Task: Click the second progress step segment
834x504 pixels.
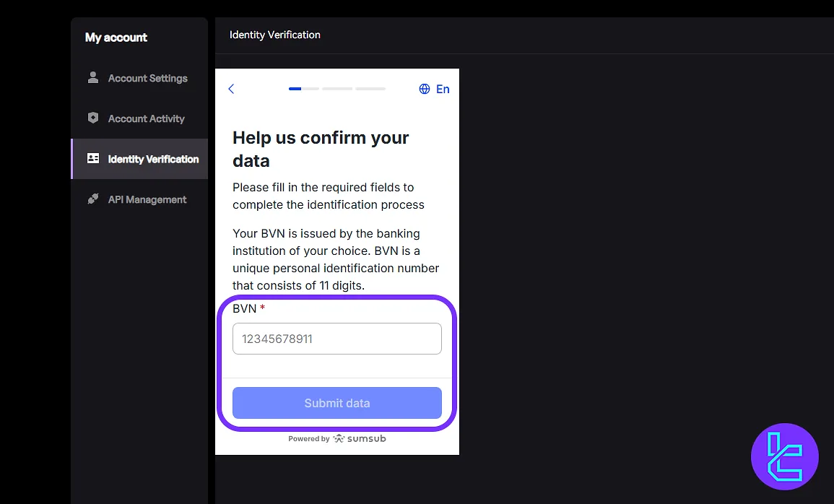Action: 337,89
